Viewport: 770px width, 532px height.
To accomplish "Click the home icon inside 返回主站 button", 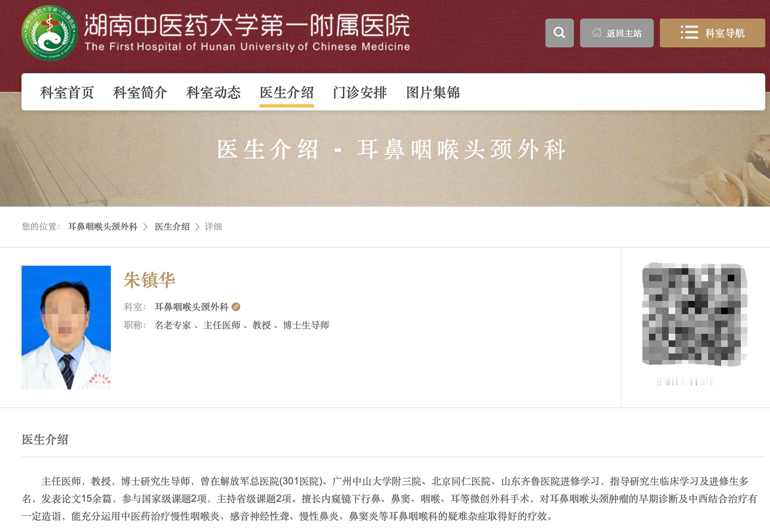I will coord(597,33).
